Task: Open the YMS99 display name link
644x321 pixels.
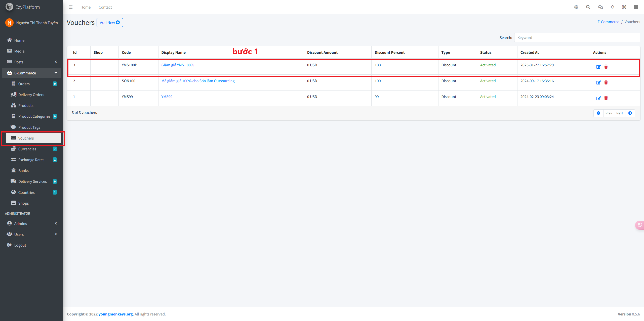Action: click(x=167, y=97)
